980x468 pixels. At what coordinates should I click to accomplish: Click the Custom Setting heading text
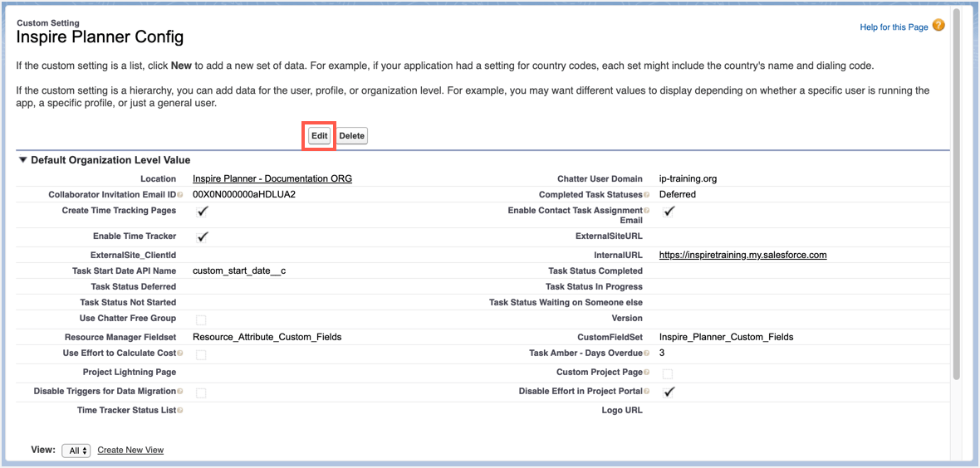[48, 23]
